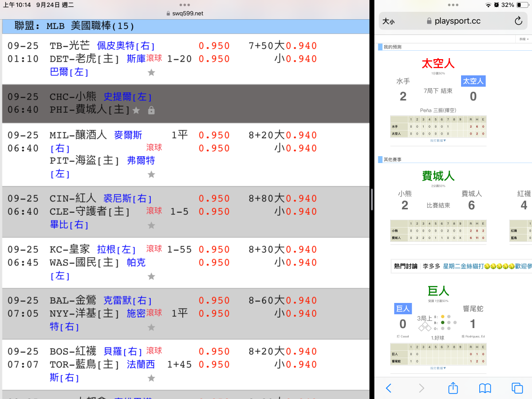Tap the battery indicator in the status bar
This screenshot has width=532, height=399.
point(522,5)
